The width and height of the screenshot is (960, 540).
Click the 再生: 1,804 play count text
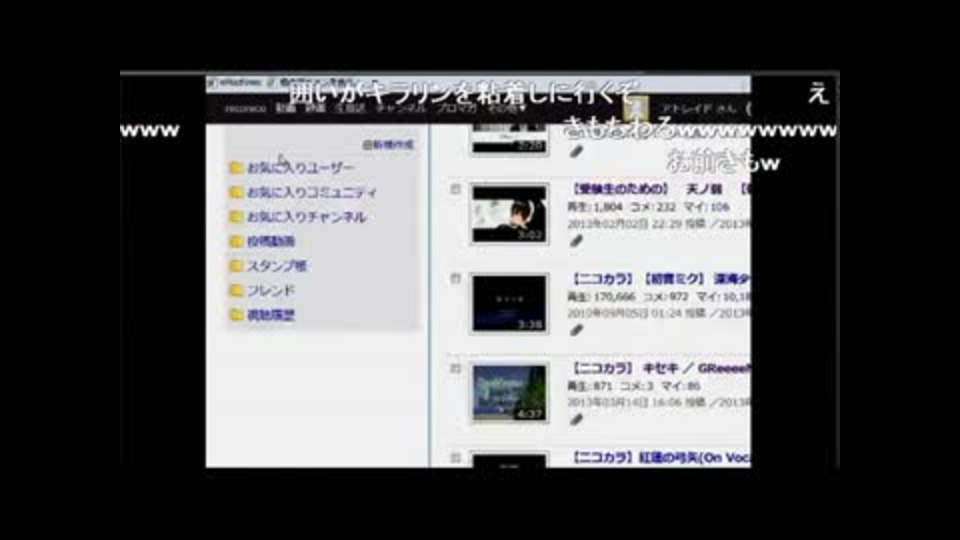pyautogui.click(x=595, y=207)
